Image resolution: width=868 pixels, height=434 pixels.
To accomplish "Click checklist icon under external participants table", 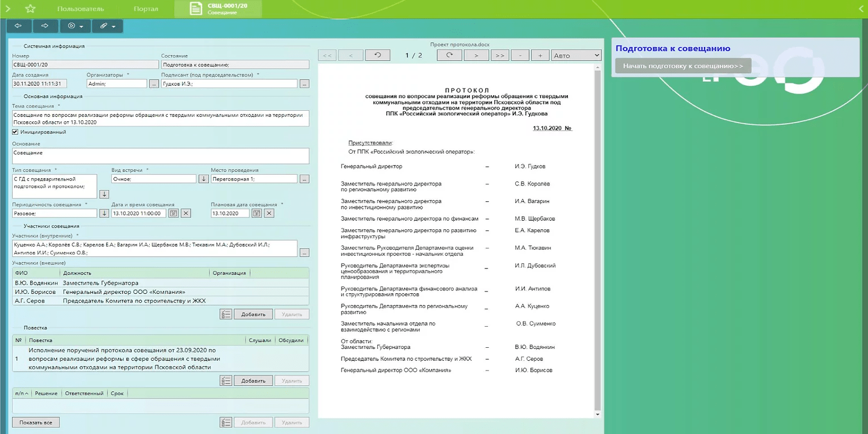I will click(225, 314).
